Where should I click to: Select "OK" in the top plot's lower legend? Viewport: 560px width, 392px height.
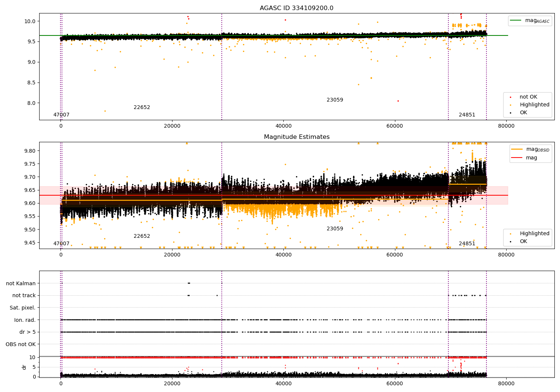[x=523, y=113]
